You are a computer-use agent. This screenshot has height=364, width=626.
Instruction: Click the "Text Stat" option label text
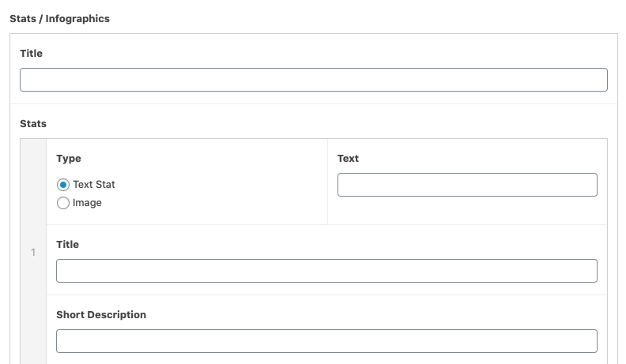94,185
